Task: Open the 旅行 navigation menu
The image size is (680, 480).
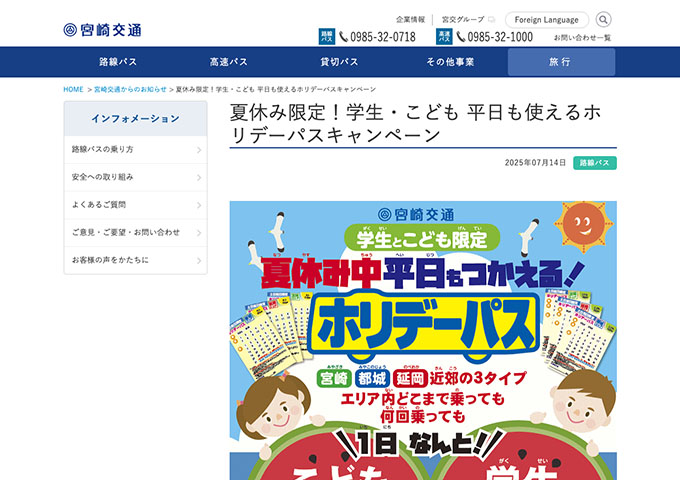Action: tap(561, 62)
